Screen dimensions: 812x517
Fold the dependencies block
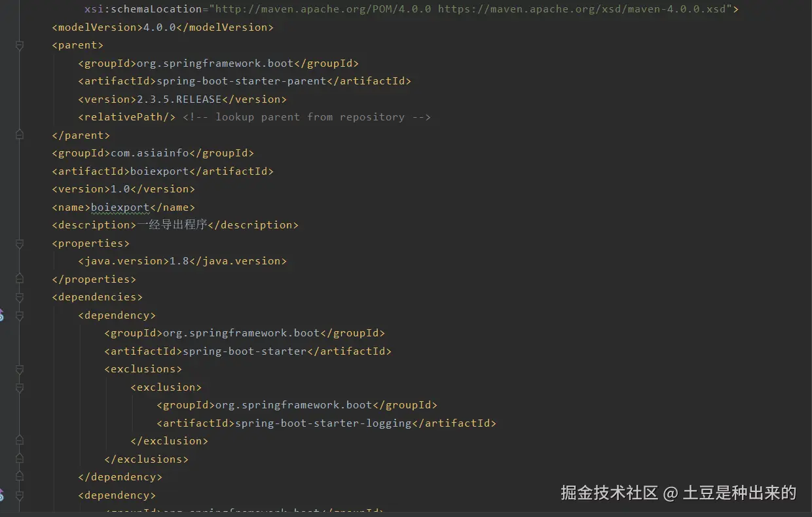click(x=19, y=298)
